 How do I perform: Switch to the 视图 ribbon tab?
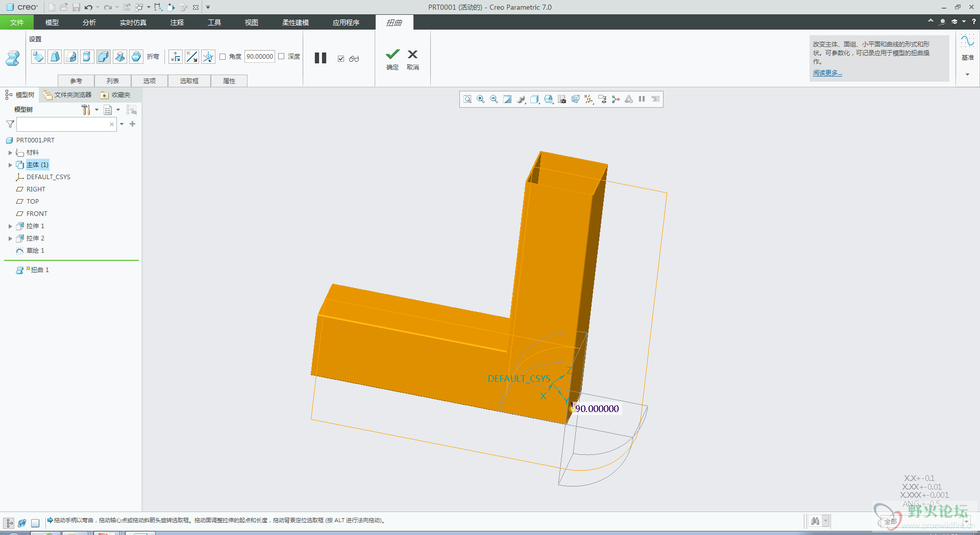pos(252,22)
